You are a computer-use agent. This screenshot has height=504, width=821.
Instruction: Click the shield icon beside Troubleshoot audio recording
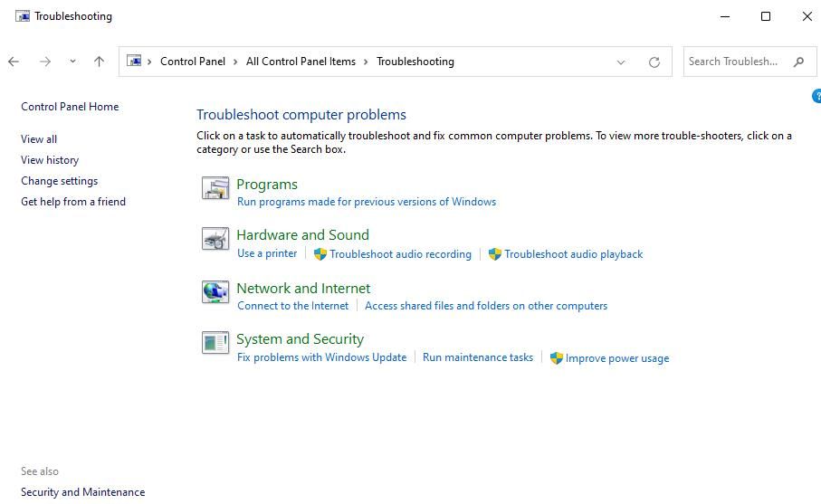click(320, 254)
